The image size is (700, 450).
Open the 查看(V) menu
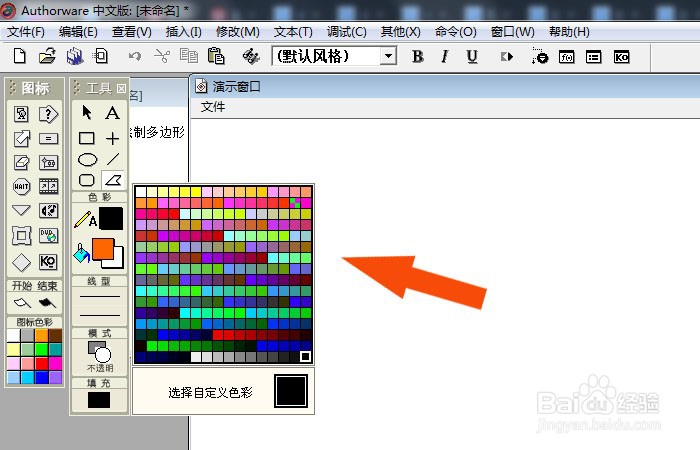(x=132, y=32)
